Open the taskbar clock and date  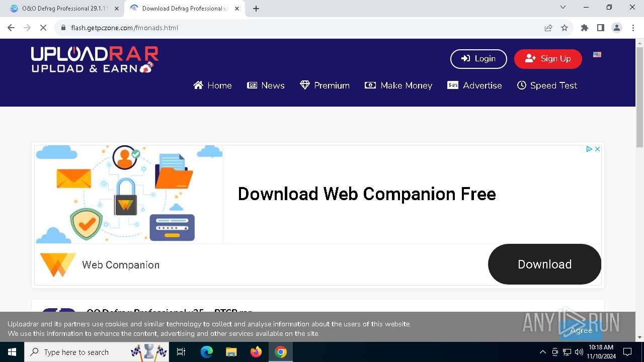tap(601, 352)
